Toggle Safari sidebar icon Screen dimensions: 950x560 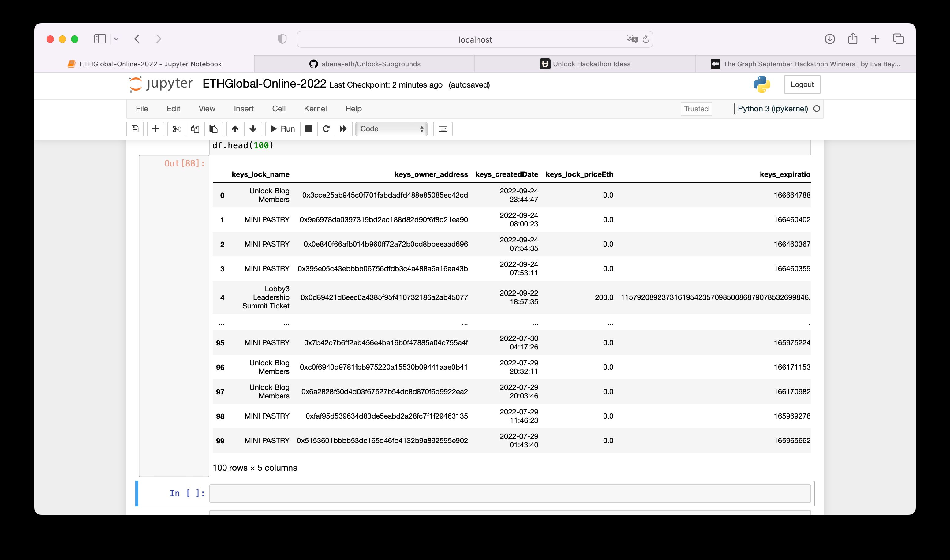point(100,39)
